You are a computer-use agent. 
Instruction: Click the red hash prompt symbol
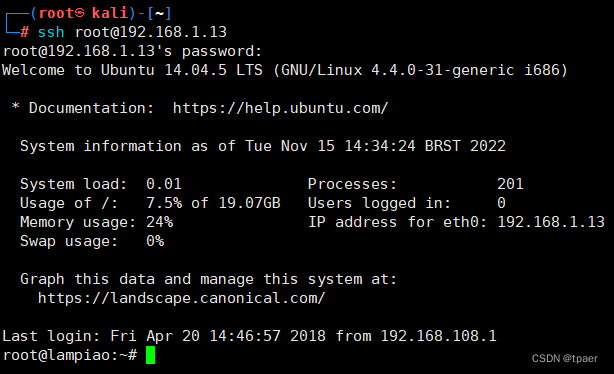[24, 32]
